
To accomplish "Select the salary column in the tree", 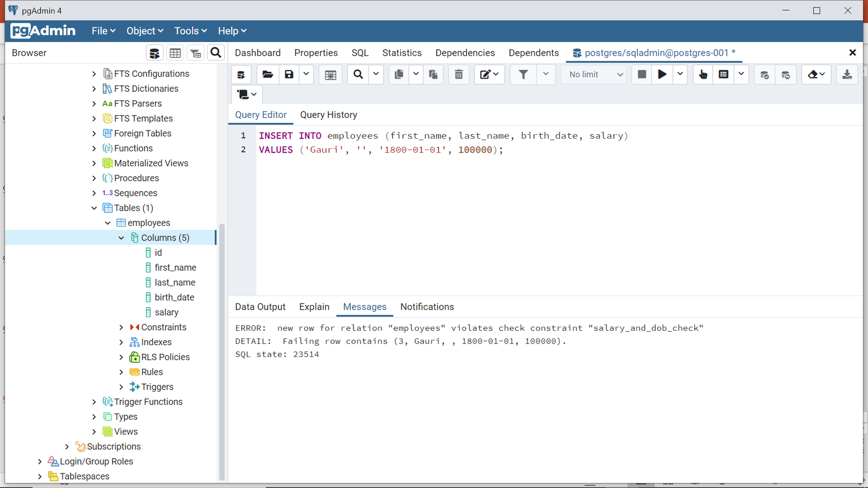I will (166, 312).
